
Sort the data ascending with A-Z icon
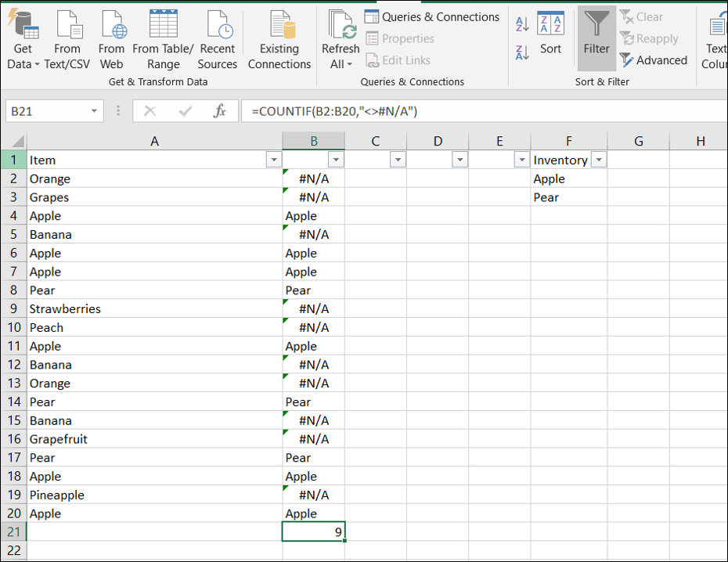(x=521, y=24)
